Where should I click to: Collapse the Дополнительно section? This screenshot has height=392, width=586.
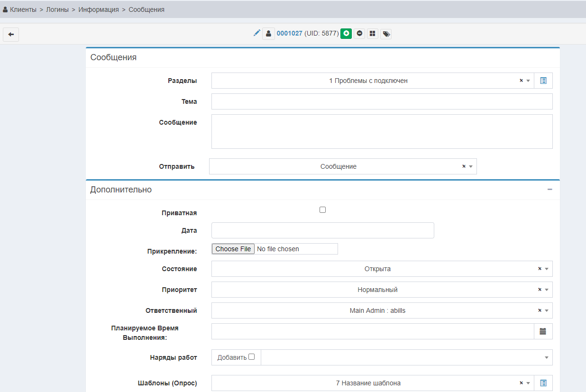click(550, 190)
